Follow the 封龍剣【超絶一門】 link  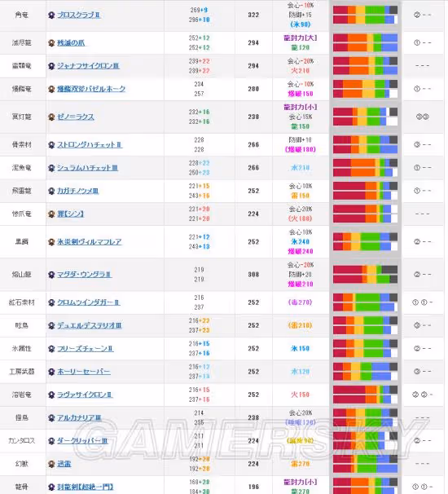(x=86, y=487)
